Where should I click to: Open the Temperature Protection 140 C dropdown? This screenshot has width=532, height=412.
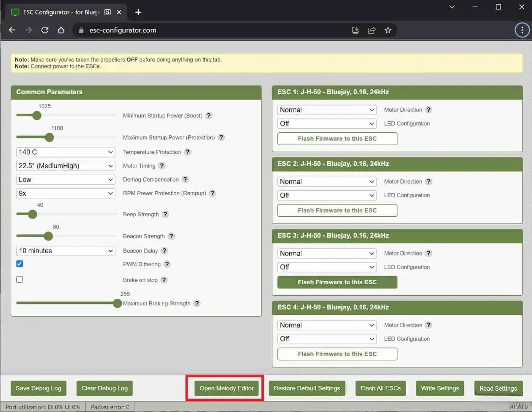tap(66, 152)
